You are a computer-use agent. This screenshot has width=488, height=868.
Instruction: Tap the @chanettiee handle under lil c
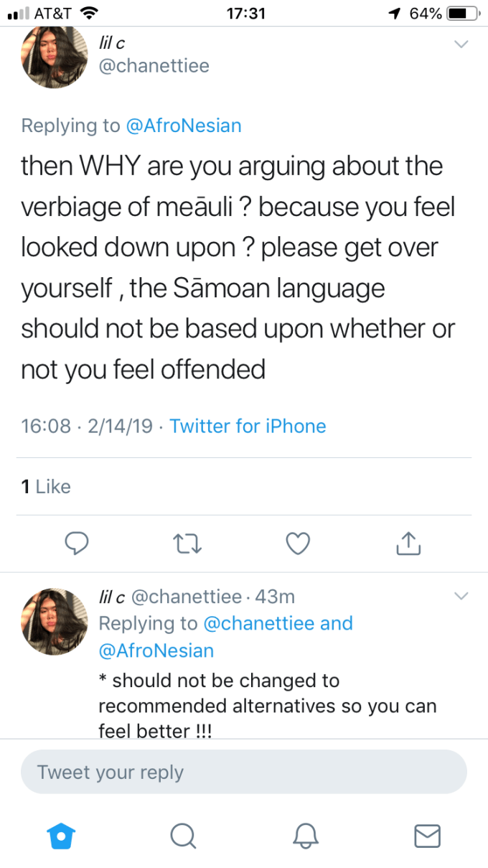(153, 66)
